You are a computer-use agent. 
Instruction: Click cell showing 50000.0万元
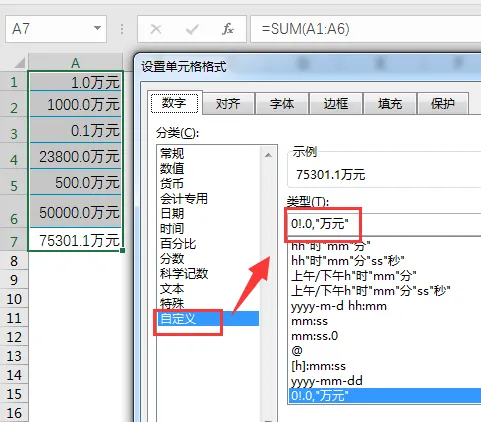[x=76, y=212]
